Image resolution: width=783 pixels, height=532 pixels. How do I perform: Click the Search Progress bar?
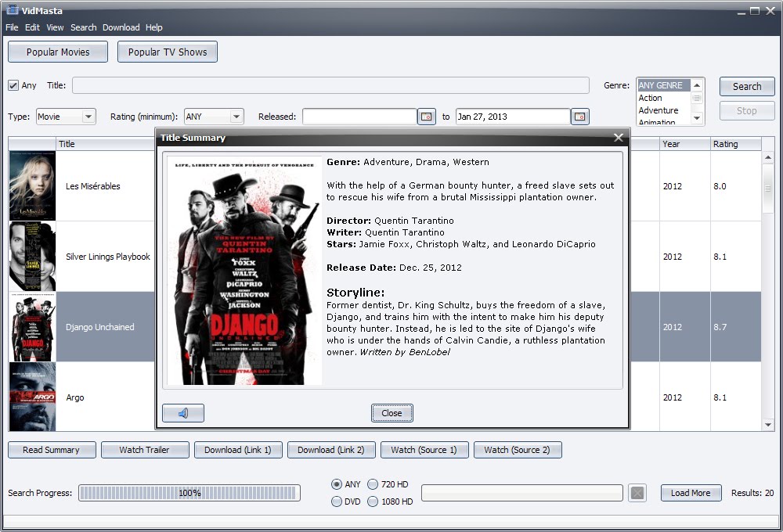pyautogui.click(x=189, y=493)
